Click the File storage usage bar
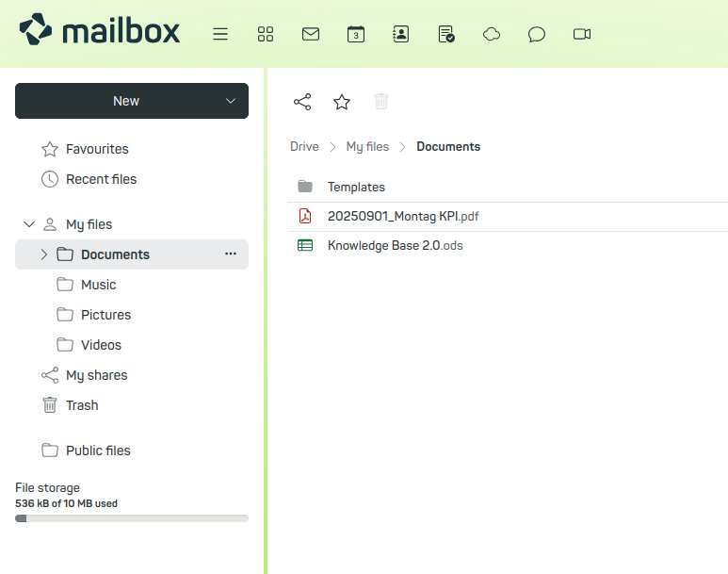Image resolution: width=728 pixels, height=574 pixels. coord(132,518)
